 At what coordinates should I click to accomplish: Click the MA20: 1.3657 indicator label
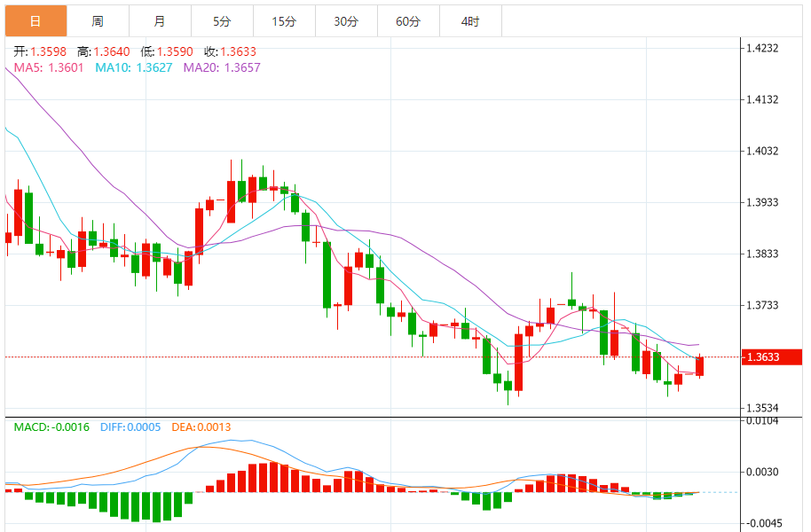(222, 67)
